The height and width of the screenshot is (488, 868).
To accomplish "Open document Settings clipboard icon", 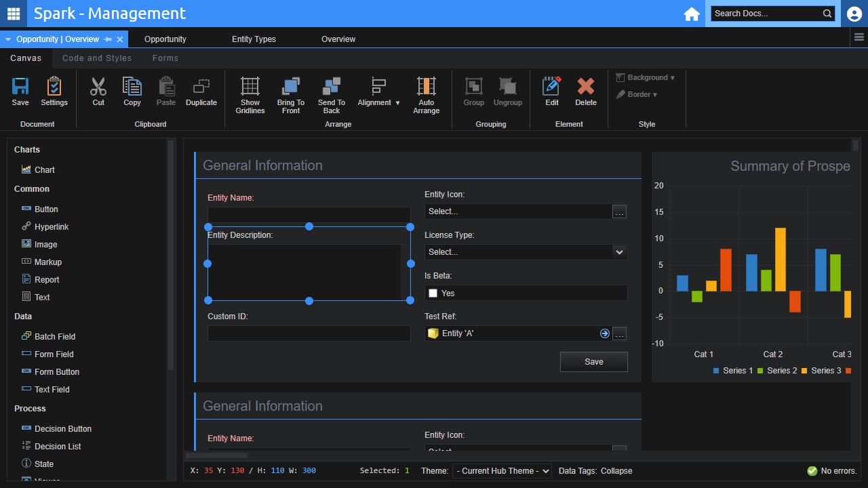I will (x=54, y=86).
